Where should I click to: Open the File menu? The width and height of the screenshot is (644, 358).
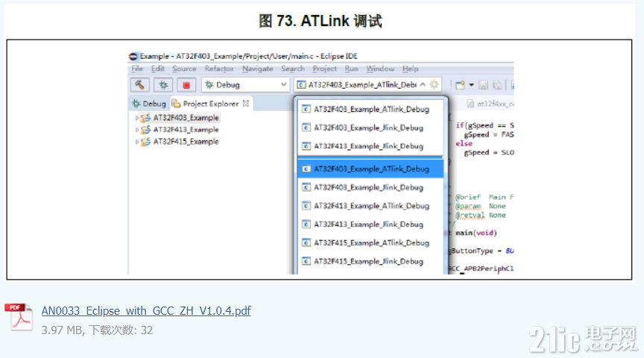pos(137,69)
